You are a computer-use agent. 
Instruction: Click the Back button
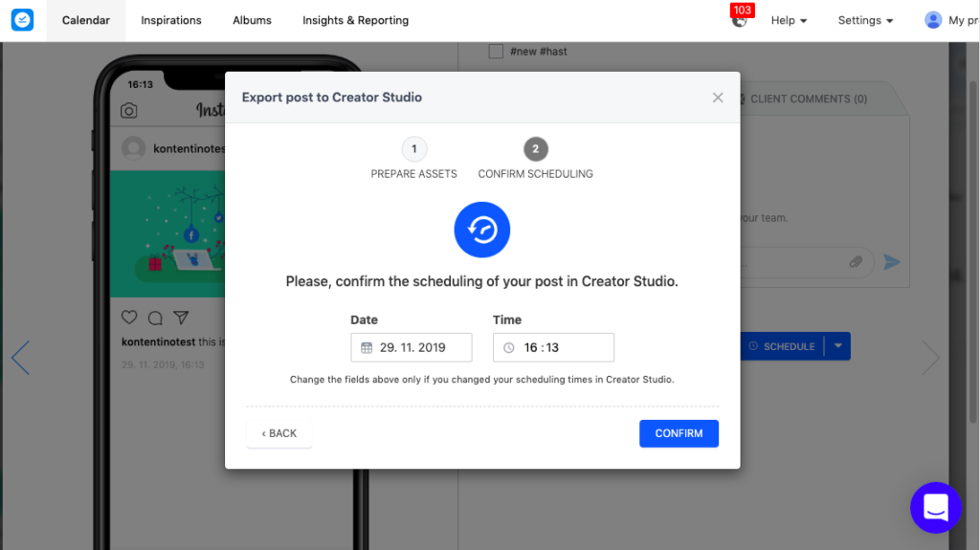click(x=278, y=433)
